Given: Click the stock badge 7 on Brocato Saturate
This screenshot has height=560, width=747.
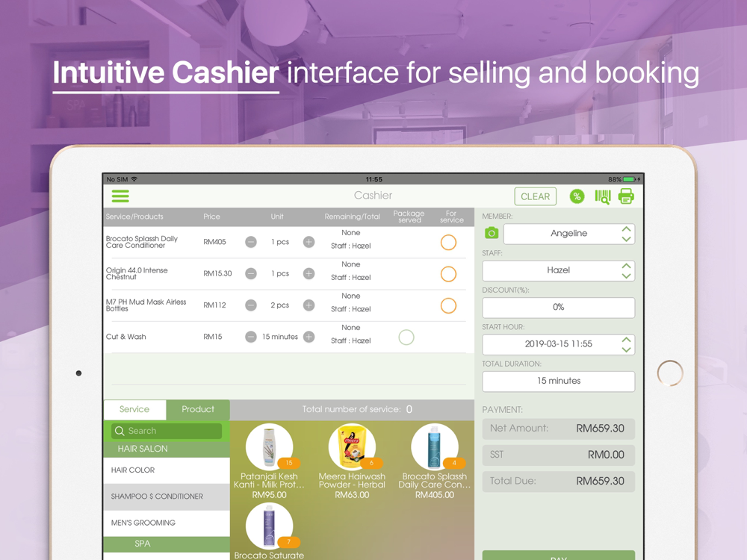Looking at the screenshot, I should pyautogui.click(x=288, y=542).
